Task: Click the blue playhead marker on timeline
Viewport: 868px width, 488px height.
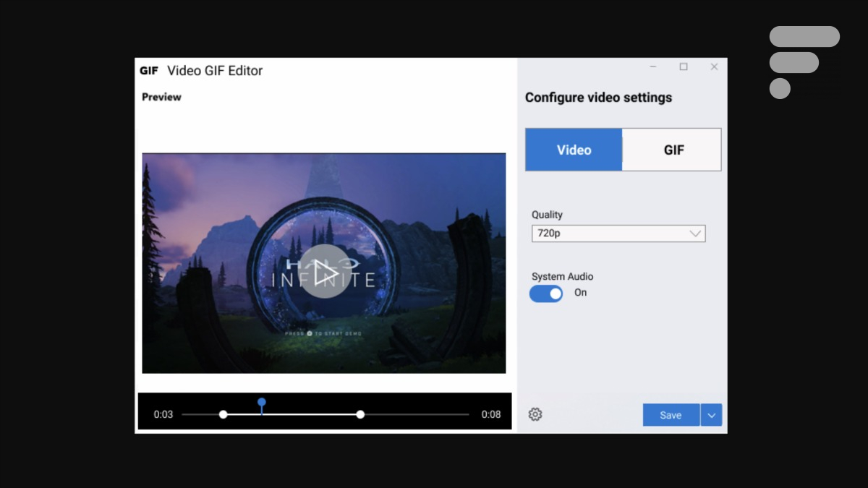Action: pos(262,403)
